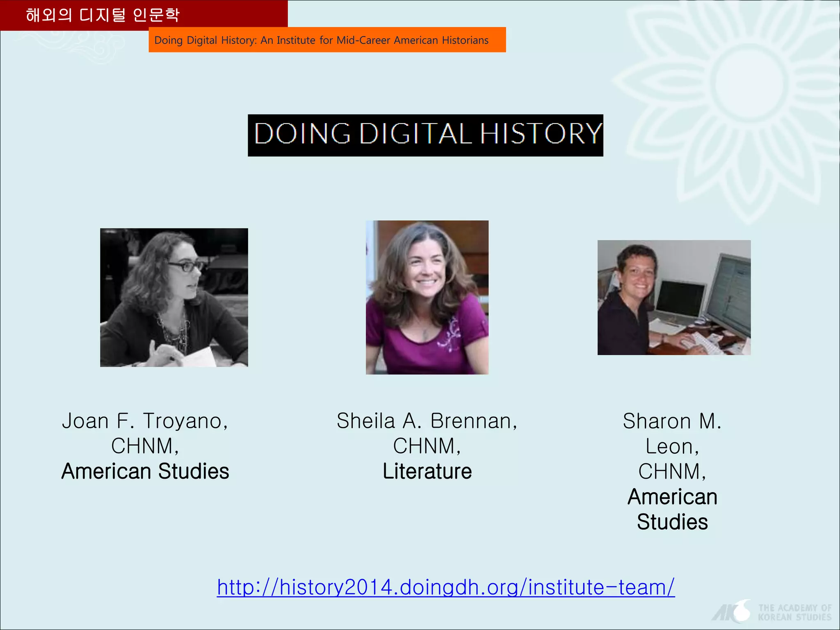Click 'American Studies' under Joan Troyano
The width and height of the screenshot is (840, 630).
145,471
